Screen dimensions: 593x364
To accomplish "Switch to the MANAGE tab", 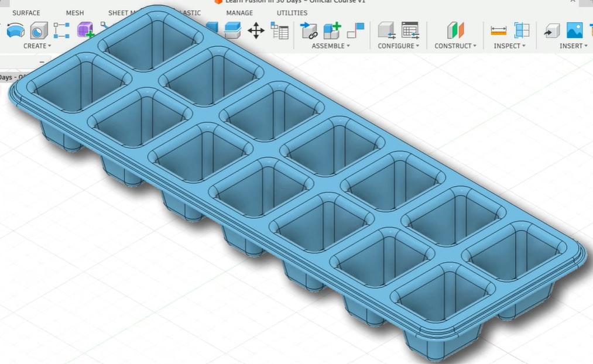I will point(239,13).
